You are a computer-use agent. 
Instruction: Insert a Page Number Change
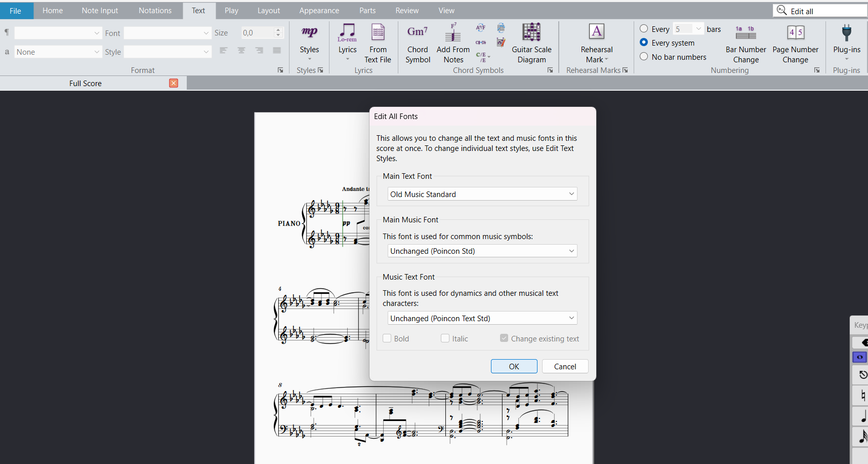[x=795, y=44]
